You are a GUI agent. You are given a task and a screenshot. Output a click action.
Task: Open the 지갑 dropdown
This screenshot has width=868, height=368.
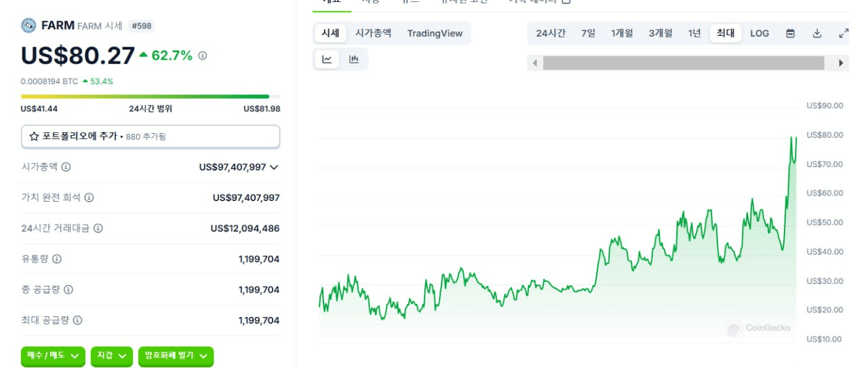pyautogui.click(x=111, y=355)
